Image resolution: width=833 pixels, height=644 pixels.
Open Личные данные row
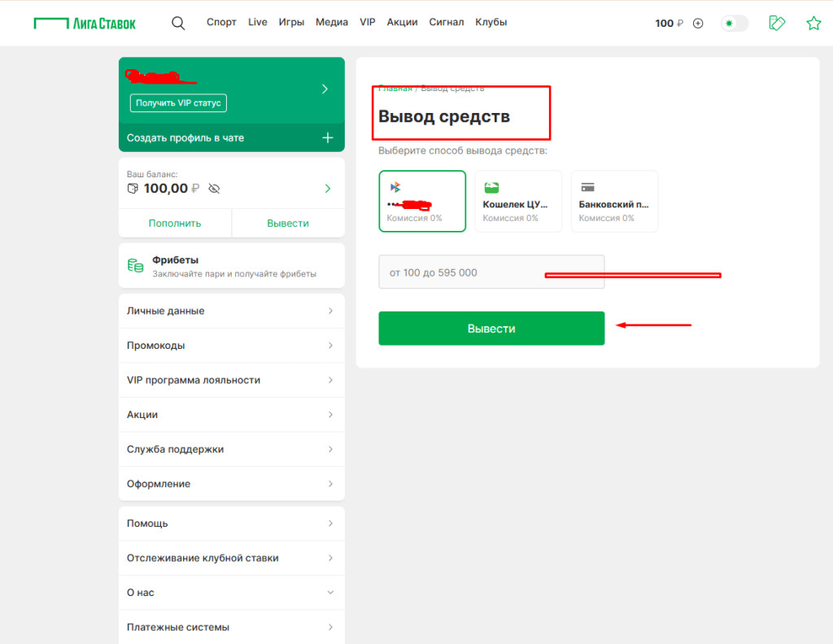(232, 311)
